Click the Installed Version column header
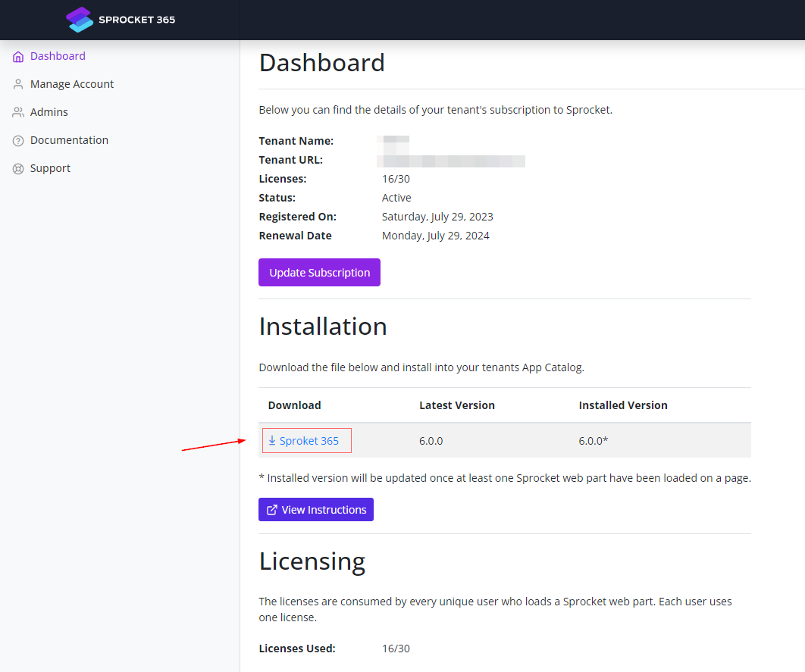The width and height of the screenshot is (805, 672). click(623, 405)
